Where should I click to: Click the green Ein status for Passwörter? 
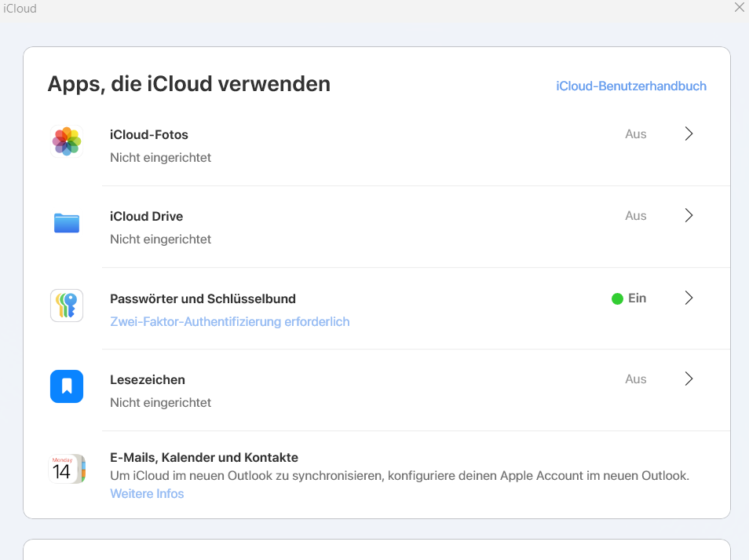[630, 298]
